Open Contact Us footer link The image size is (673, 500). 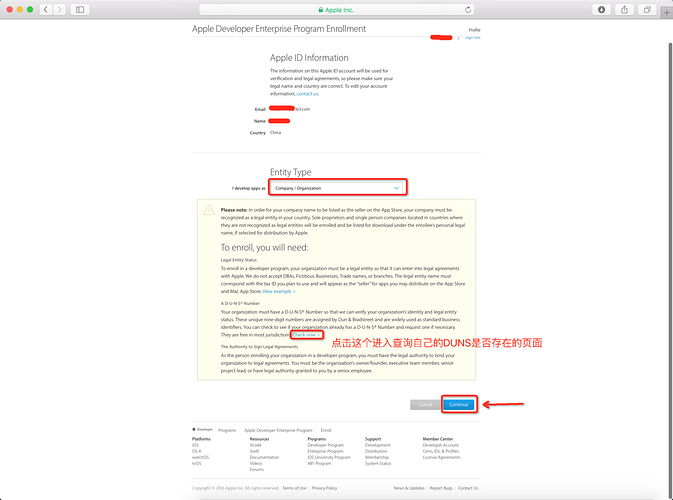468,488
